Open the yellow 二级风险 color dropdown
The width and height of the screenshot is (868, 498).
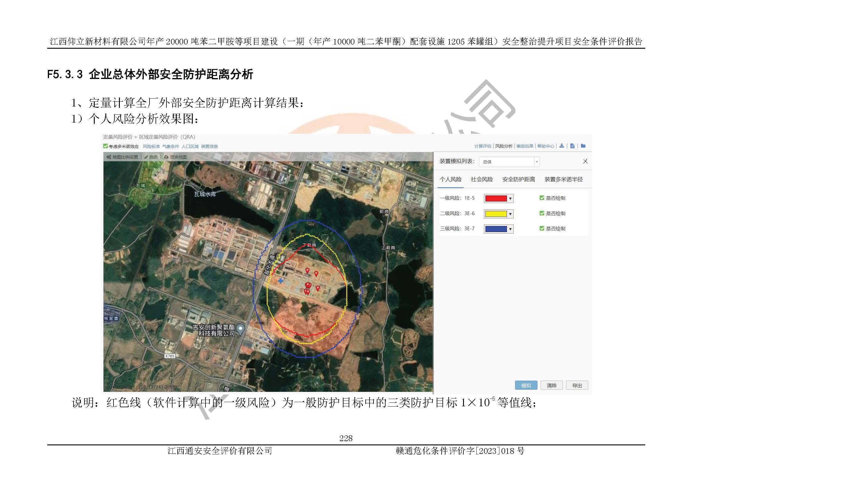(x=510, y=214)
